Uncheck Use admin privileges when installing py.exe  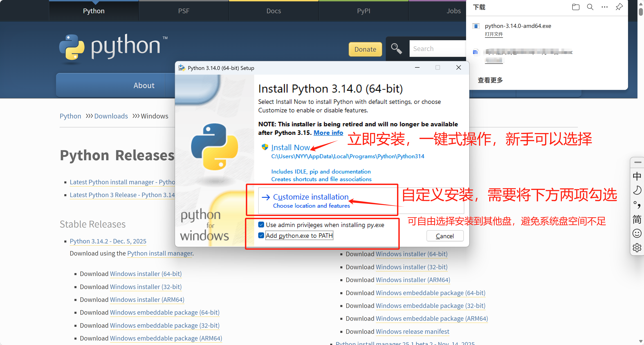click(x=261, y=225)
